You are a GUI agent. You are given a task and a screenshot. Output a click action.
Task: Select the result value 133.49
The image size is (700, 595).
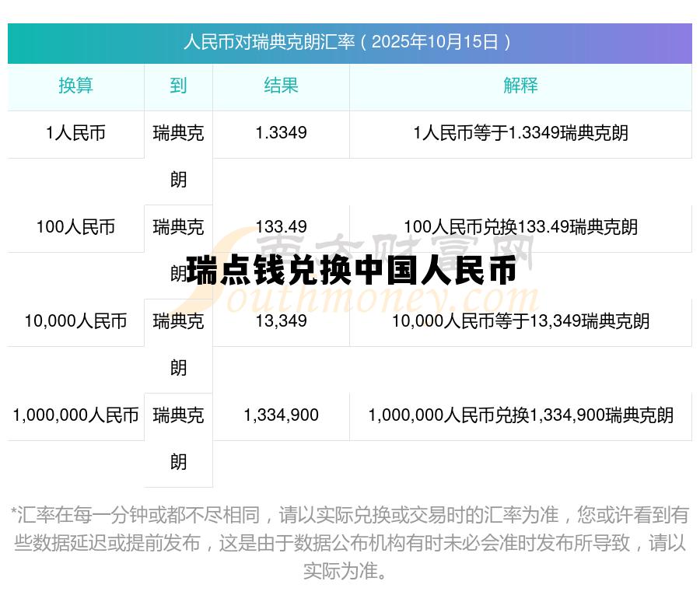[282, 228]
